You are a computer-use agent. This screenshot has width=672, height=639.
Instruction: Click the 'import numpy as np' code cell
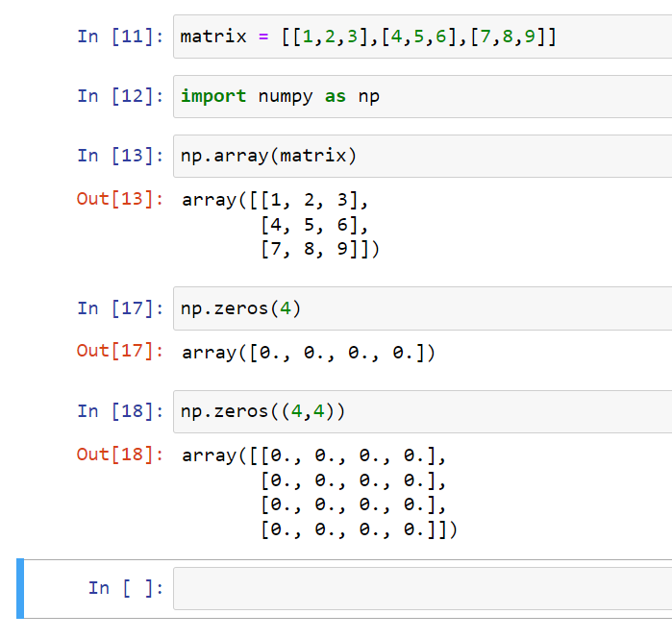(423, 96)
